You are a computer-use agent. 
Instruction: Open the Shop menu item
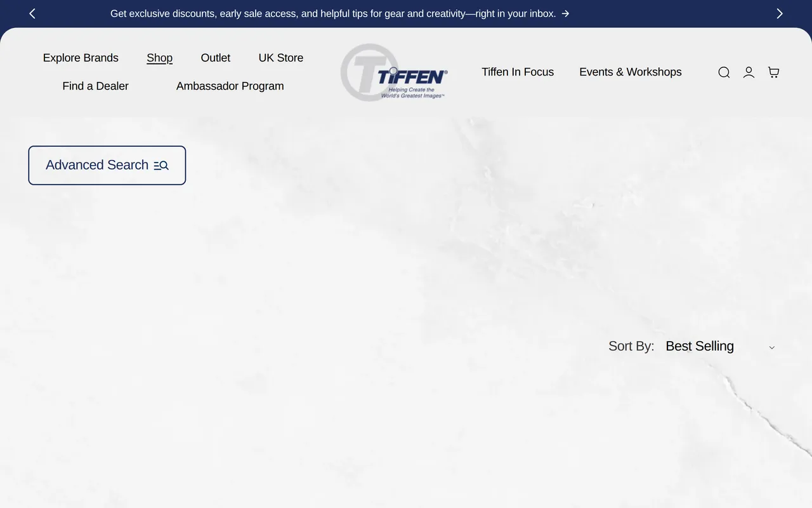point(159,58)
